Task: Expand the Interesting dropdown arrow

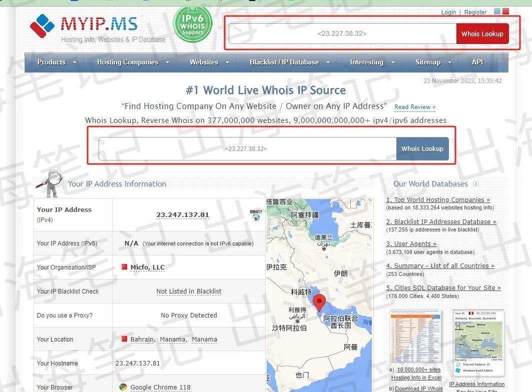Action: [x=393, y=62]
